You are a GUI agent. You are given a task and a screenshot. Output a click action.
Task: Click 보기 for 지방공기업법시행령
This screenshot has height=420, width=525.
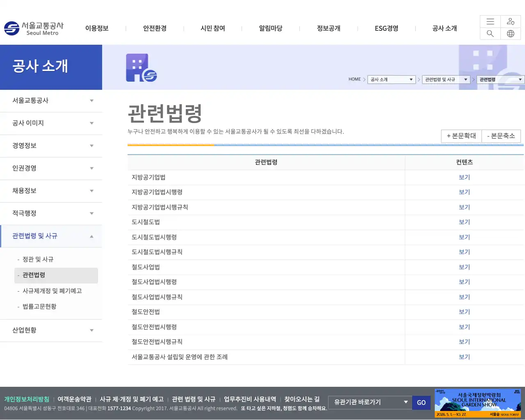pyautogui.click(x=464, y=192)
